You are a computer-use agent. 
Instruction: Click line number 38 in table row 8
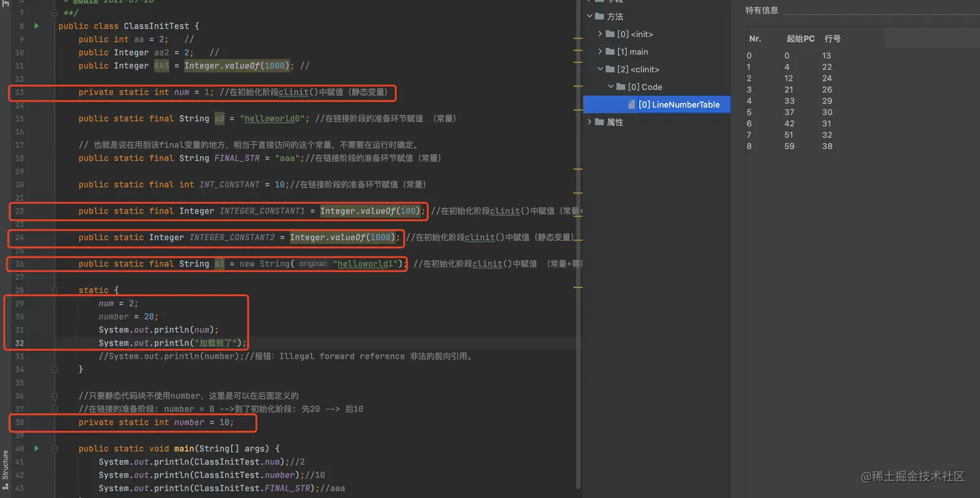click(x=827, y=146)
